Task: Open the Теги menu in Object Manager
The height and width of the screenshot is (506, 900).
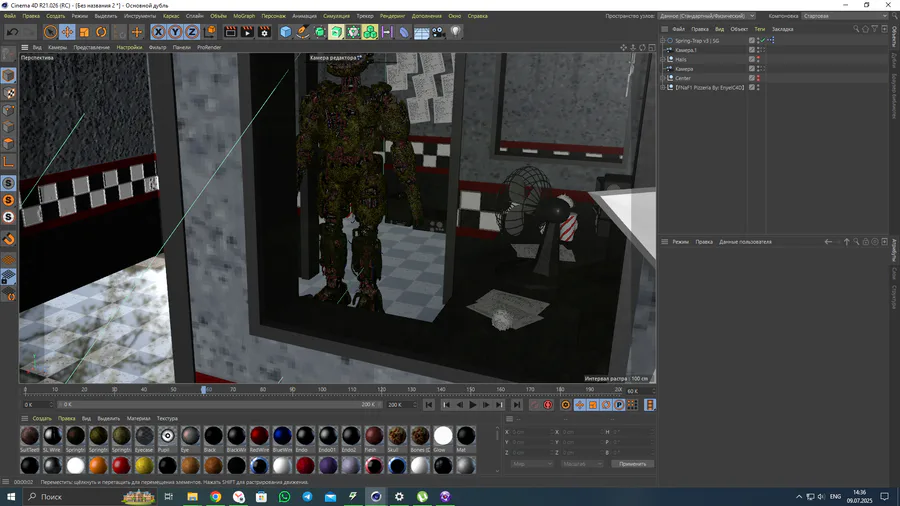Action: 759,29
